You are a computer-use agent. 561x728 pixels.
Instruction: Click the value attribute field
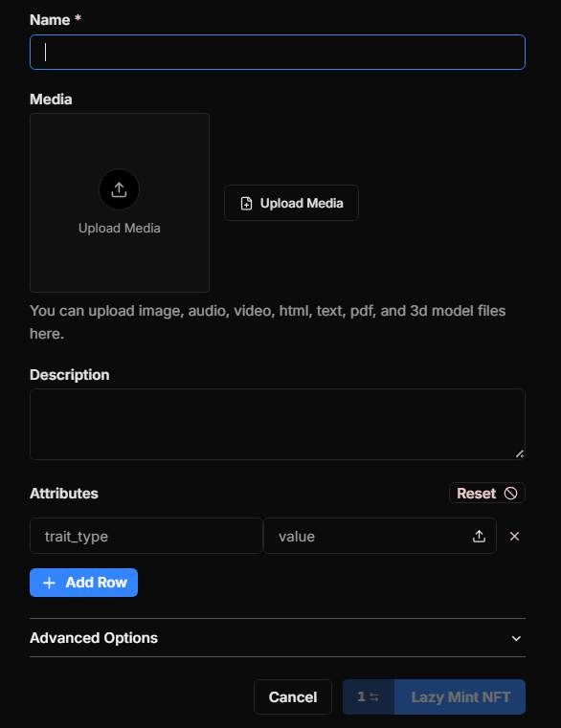pyautogui.click(x=380, y=537)
